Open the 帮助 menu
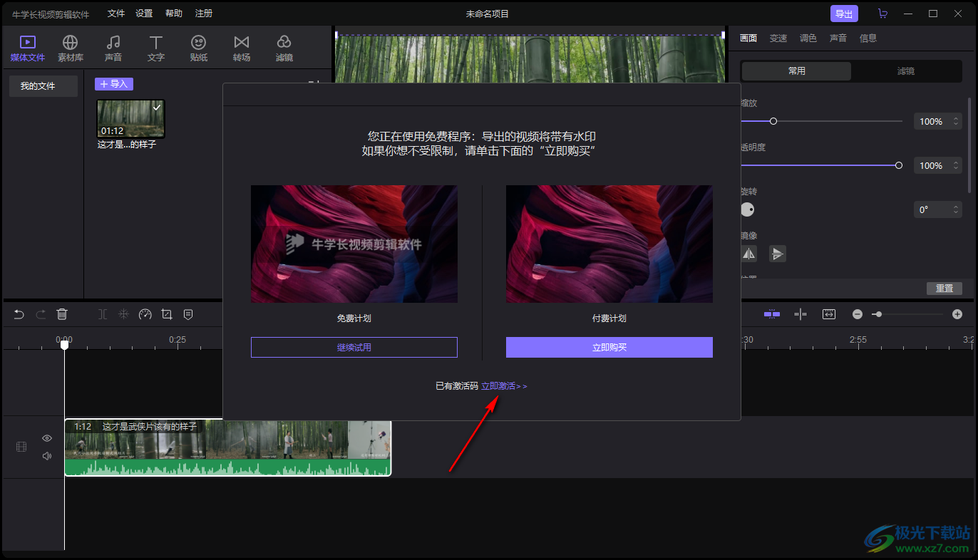 [x=173, y=14]
